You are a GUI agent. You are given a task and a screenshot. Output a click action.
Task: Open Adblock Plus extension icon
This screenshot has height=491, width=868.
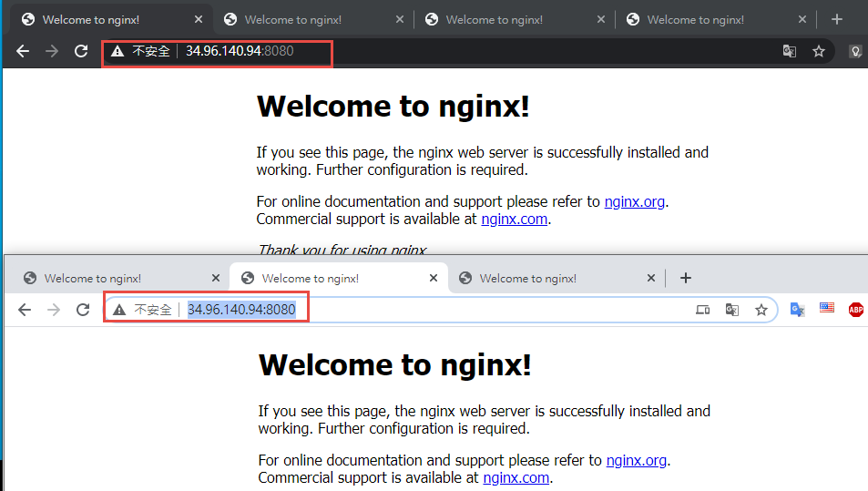[856, 310]
